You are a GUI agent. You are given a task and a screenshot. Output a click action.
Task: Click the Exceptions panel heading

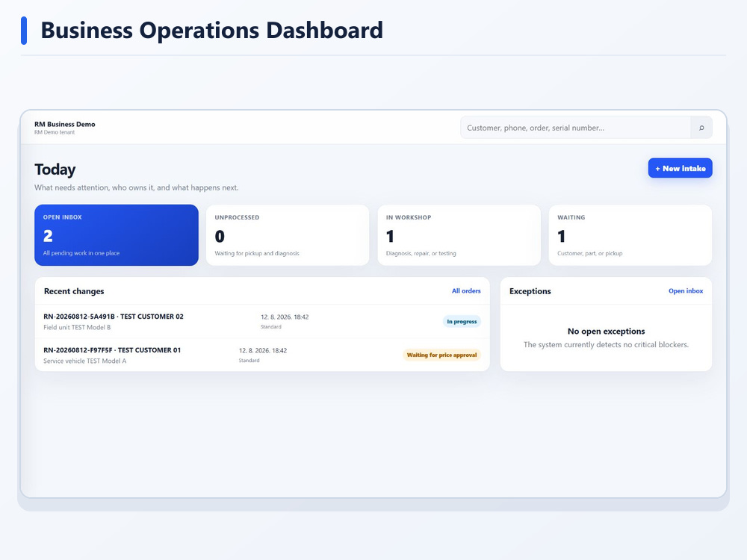click(x=530, y=291)
